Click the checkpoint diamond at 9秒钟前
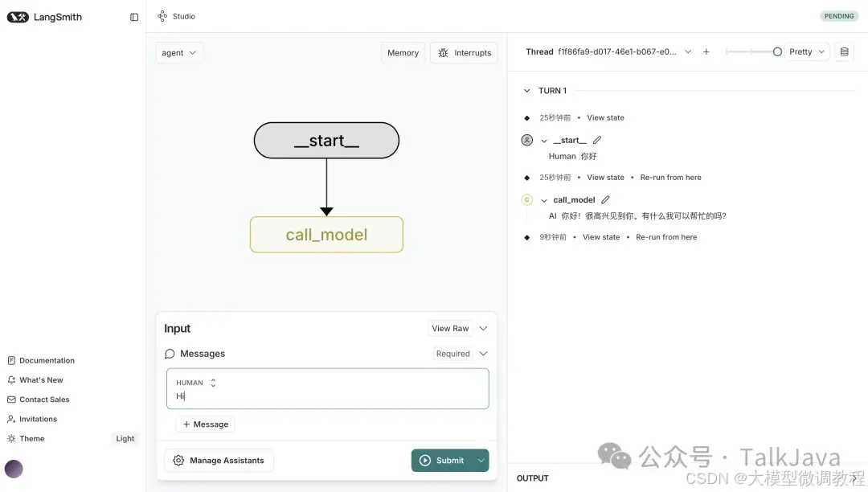The width and height of the screenshot is (868, 492). point(527,237)
